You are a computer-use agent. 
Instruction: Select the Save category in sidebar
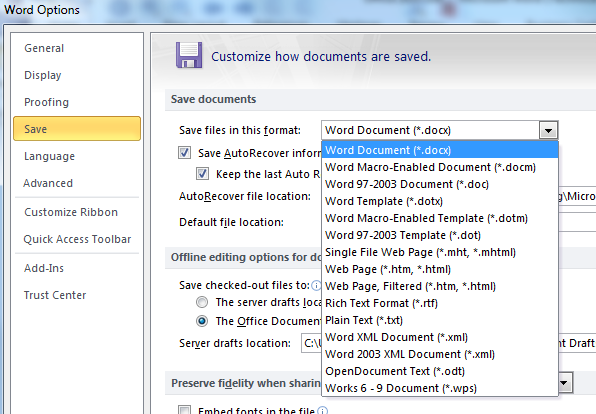point(77,129)
